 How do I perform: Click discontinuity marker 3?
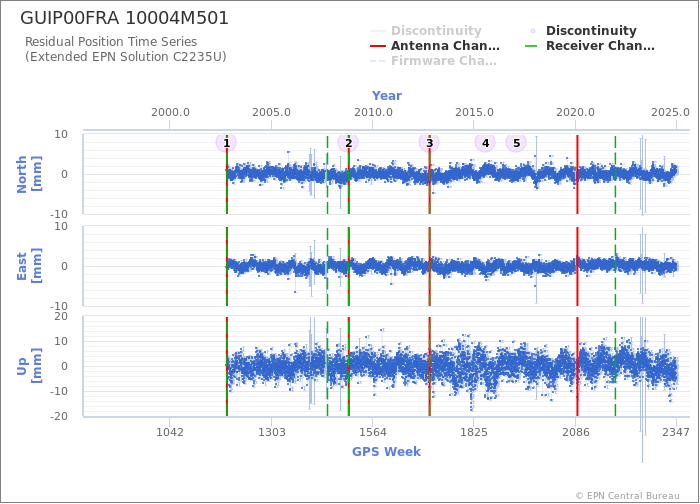(x=429, y=143)
